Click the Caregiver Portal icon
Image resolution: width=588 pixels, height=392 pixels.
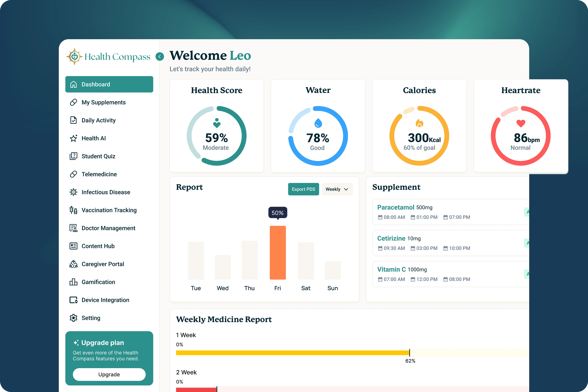click(x=73, y=264)
